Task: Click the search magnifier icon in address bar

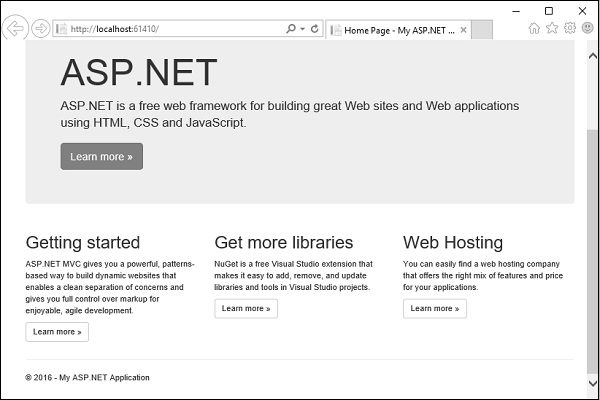Action: [x=290, y=29]
